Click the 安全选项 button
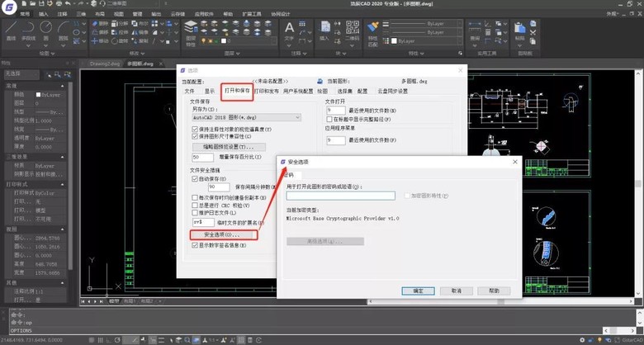Viewport: 644px width, 345px height. click(x=221, y=235)
